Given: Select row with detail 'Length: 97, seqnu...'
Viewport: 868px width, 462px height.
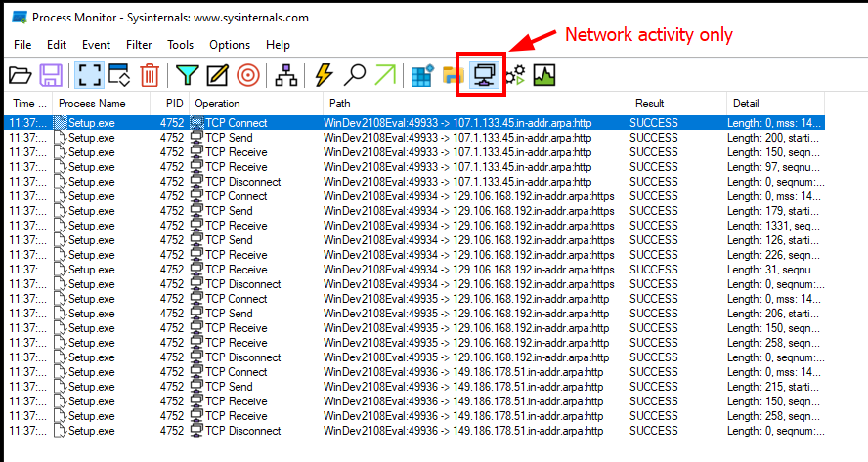Looking at the screenshot, I should pos(414,167).
